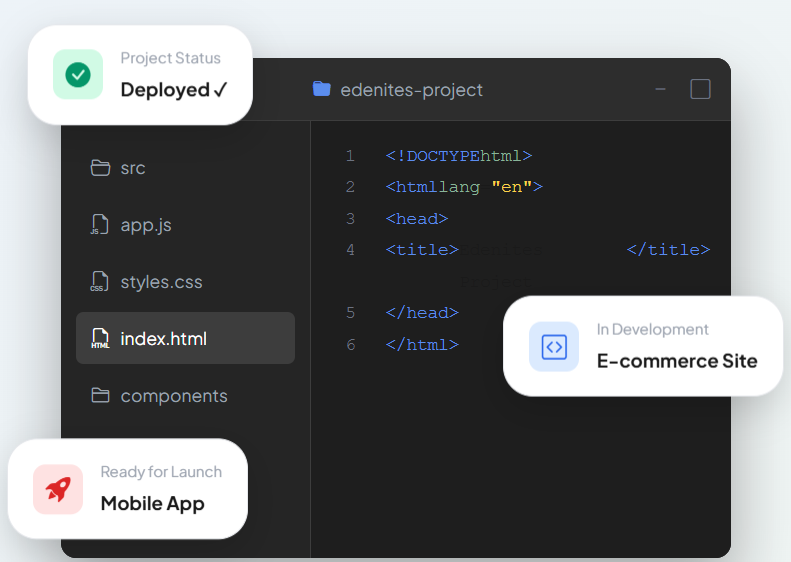Maximize the code editor window
791x562 pixels.
[x=700, y=89]
